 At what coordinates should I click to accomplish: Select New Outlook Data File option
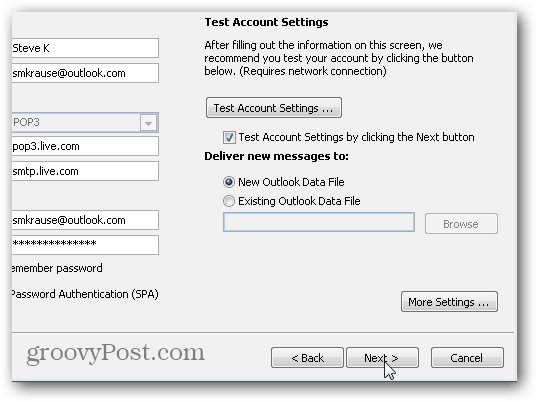coord(229,182)
